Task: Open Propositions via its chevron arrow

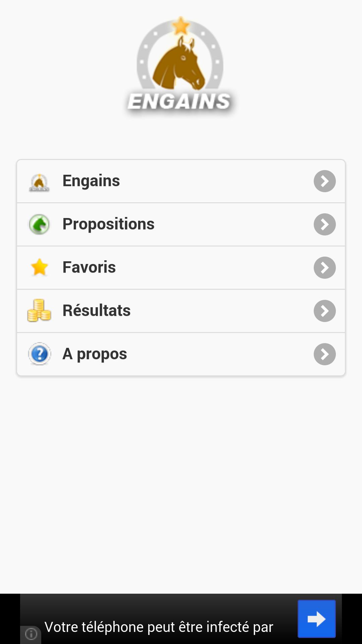Action: (324, 224)
